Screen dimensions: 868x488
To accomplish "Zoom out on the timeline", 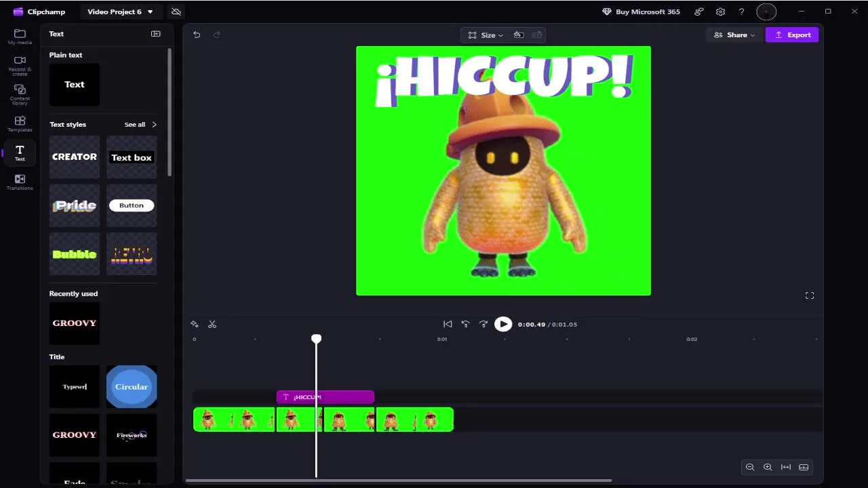I will [x=750, y=467].
